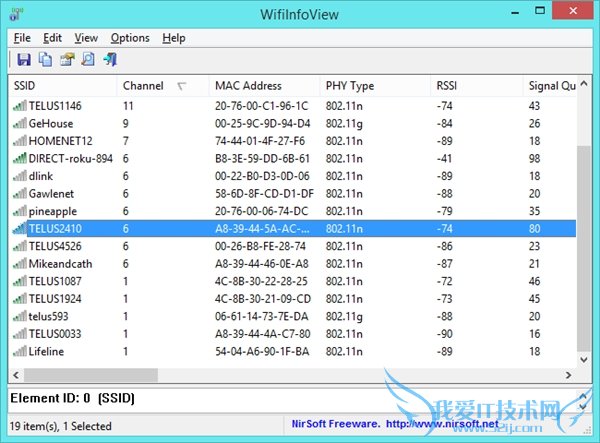Click signal icon beside pineapple
The height and width of the screenshot is (443, 600).
20,211
